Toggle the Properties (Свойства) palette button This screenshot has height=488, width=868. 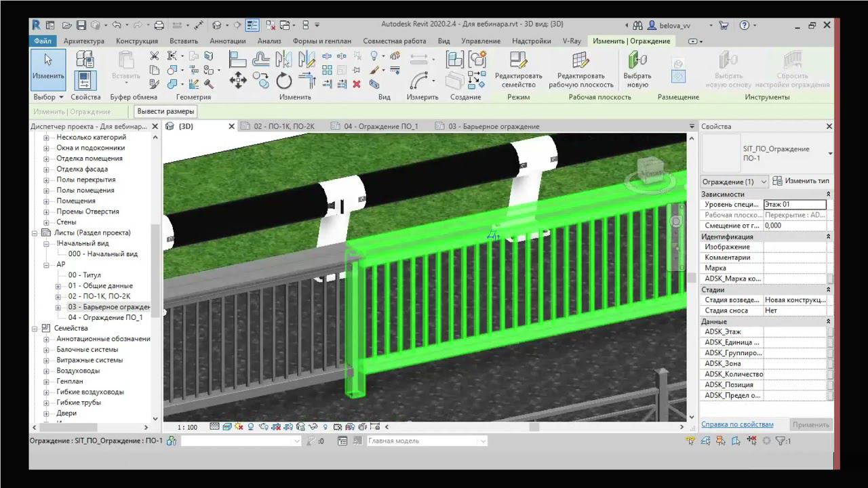84,81
